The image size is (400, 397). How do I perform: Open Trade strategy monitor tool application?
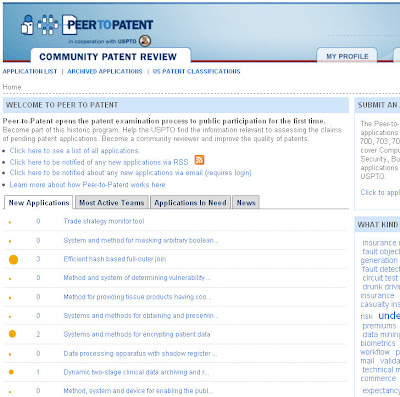(x=104, y=221)
